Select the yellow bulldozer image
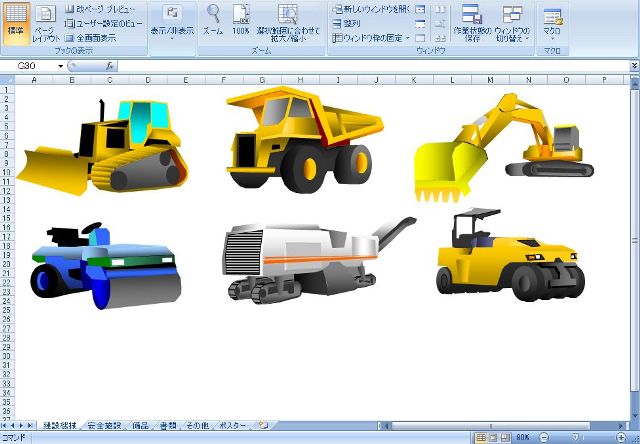 point(102,147)
